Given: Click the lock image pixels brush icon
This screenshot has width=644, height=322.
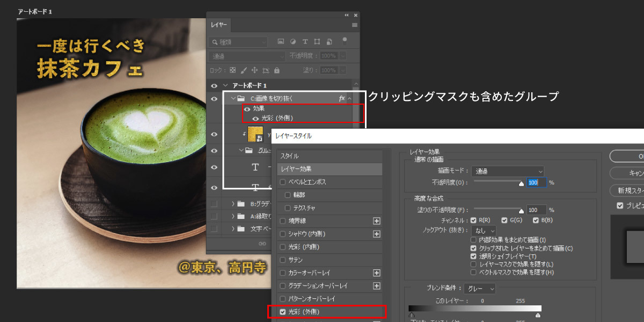Looking at the screenshot, I should click(x=244, y=70).
